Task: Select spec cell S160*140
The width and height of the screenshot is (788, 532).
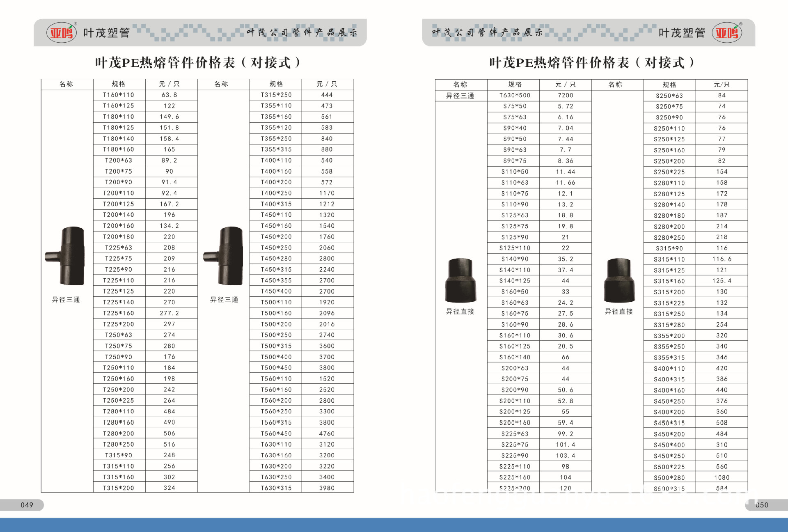Action: point(513,357)
